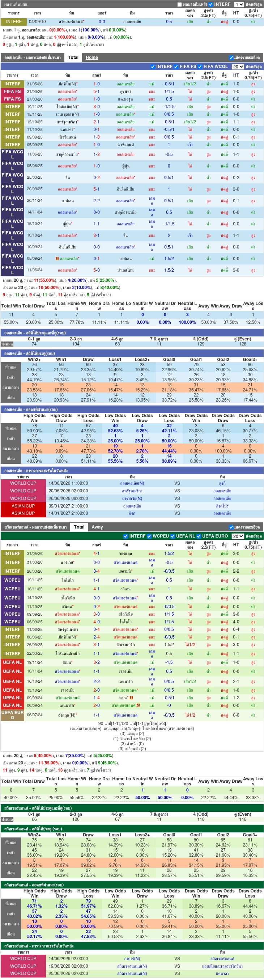Open the ออสเตรเลีย(N) World Cup fixture on 14/06/2026
264x980 pixels.
coord(132,484)
